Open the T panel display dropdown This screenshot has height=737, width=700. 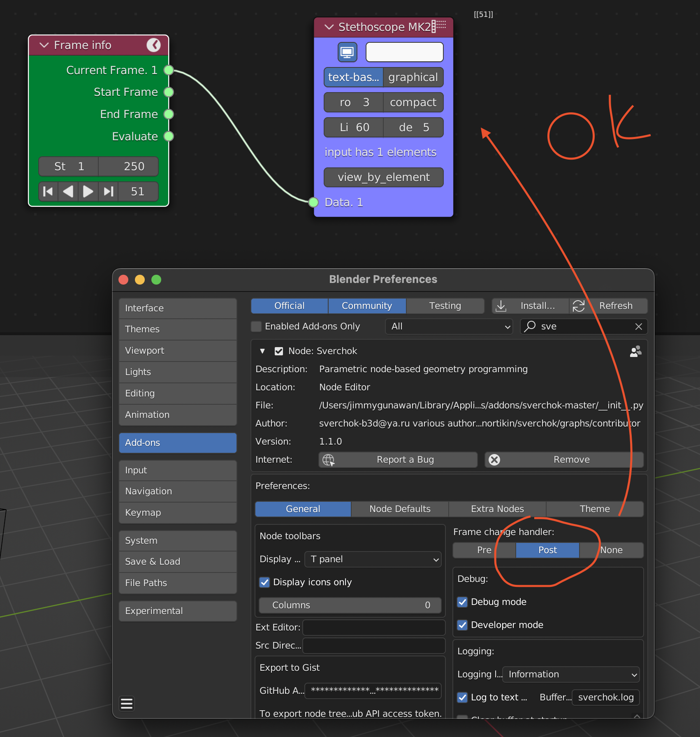[373, 559]
